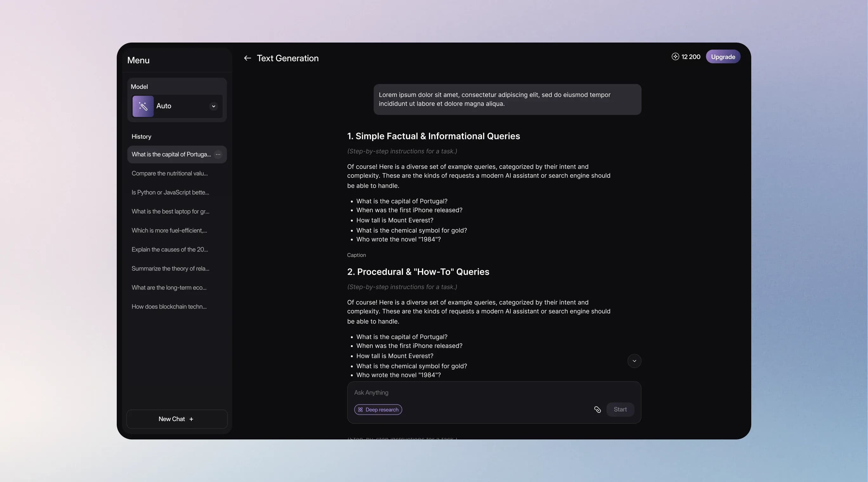This screenshot has height=482, width=868.
Task: Click heading "2. Procedural & "How-To" Queries"
Action: click(418, 272)
